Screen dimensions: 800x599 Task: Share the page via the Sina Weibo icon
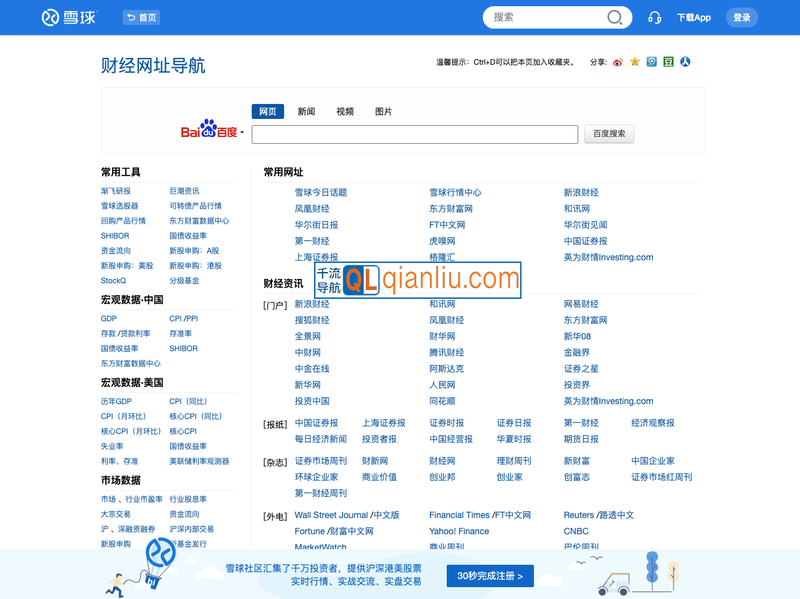click(618, 62)
